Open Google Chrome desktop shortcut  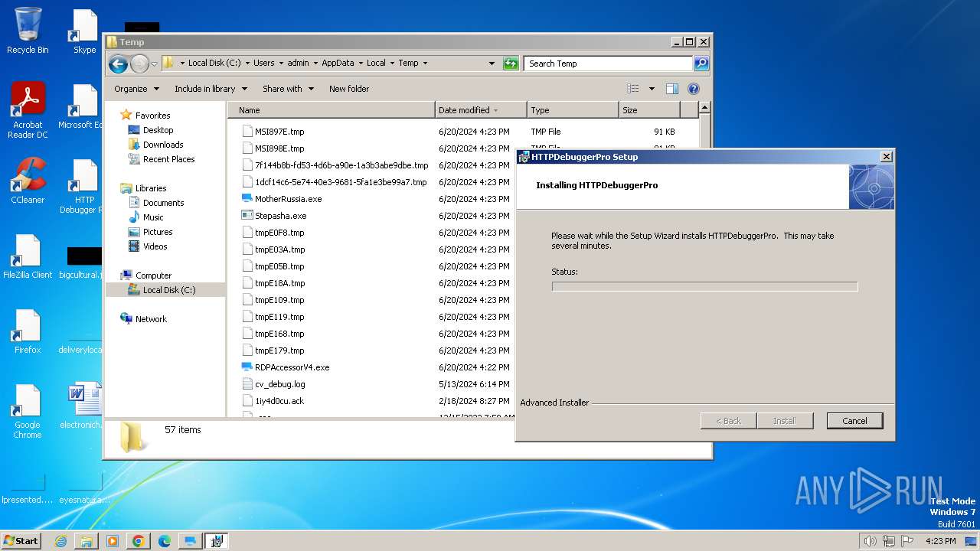28,411
